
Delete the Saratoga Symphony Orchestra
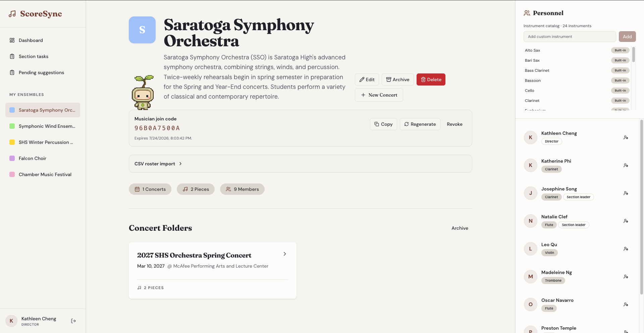point(431,79)
